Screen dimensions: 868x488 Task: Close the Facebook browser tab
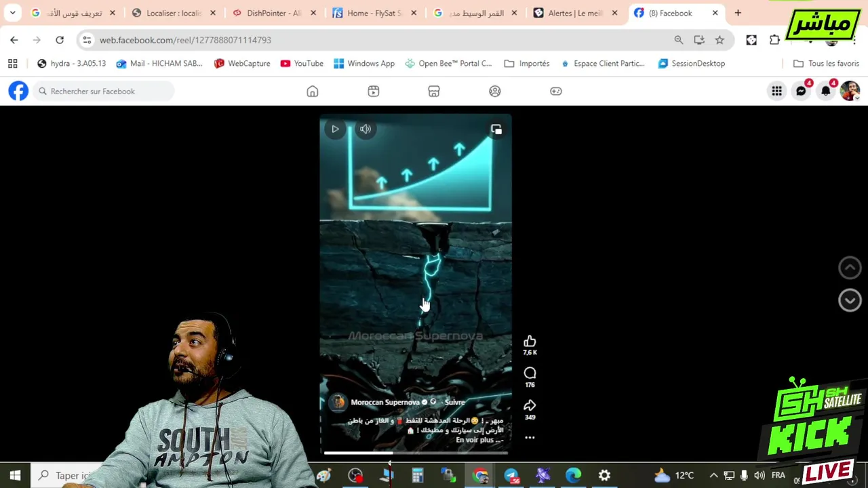point(715,13)
